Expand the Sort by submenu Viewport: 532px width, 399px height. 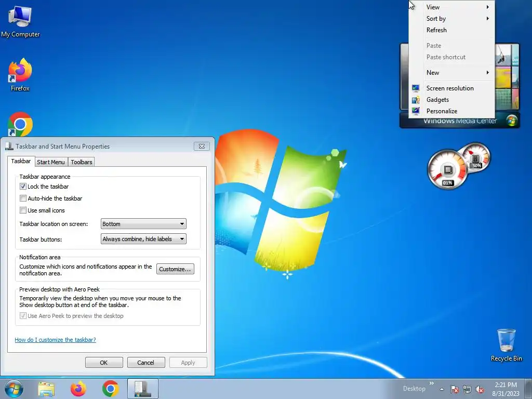(452, 19)
